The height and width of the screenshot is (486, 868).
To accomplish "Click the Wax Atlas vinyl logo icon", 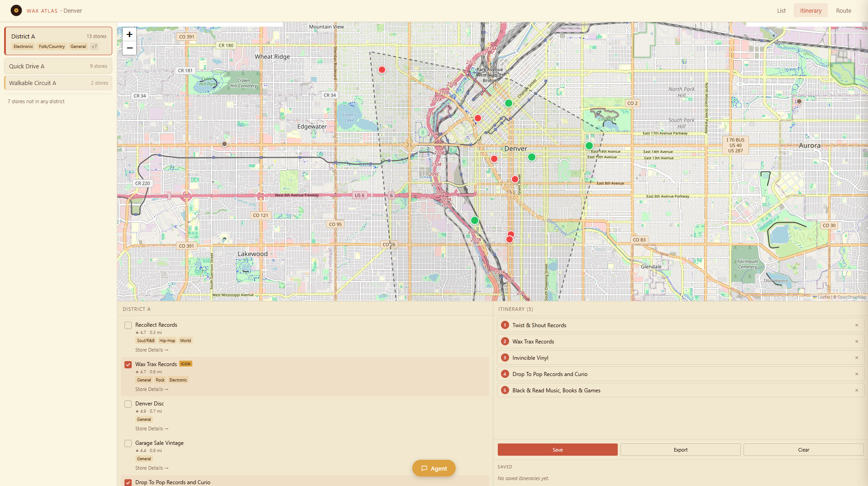I will (16, 10).
